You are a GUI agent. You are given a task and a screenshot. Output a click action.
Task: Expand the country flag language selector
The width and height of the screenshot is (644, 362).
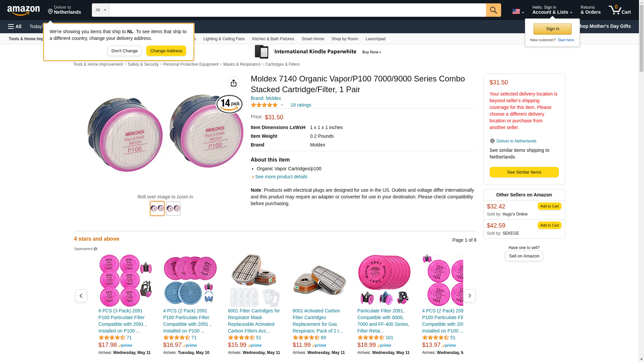pos(518,12)
